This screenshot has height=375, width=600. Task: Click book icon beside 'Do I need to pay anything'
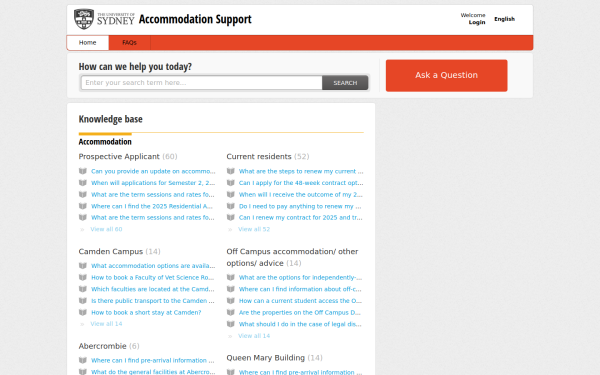231,206
